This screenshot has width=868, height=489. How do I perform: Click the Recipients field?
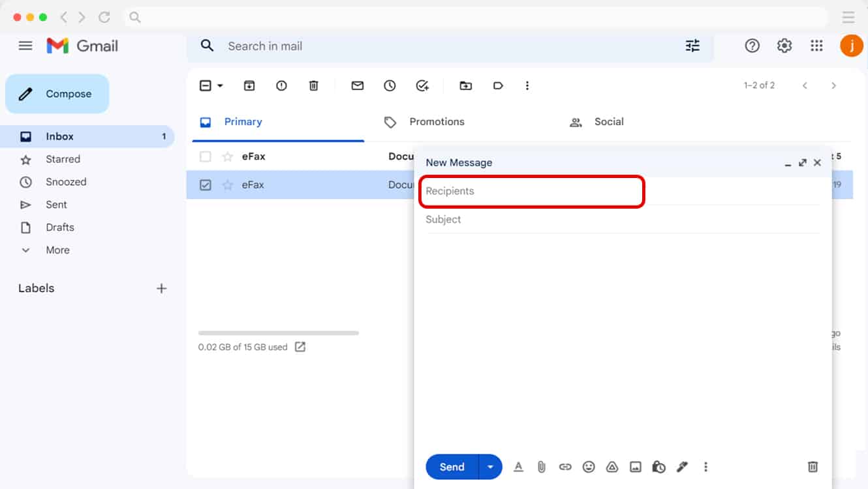(531, 191)
